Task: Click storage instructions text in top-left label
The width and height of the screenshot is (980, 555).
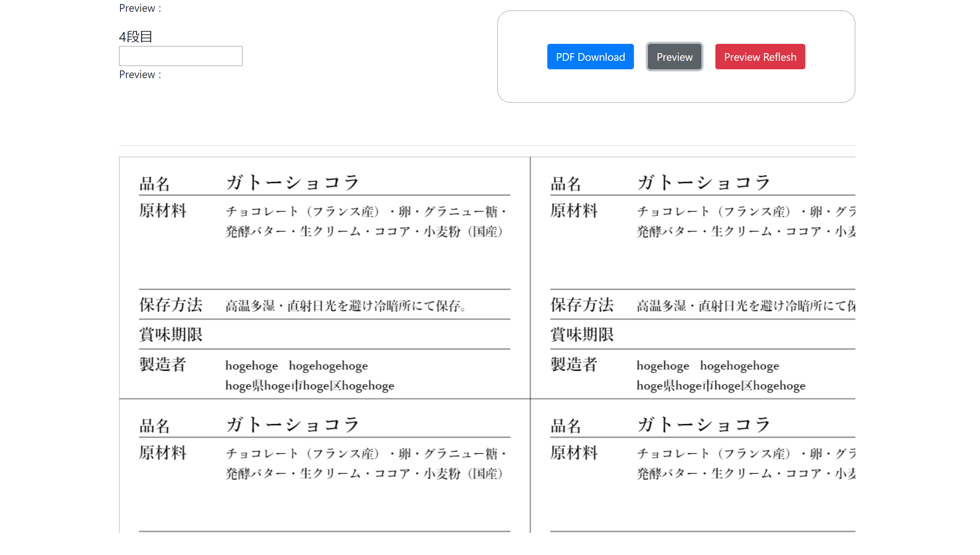Action: tap(346, 306)
